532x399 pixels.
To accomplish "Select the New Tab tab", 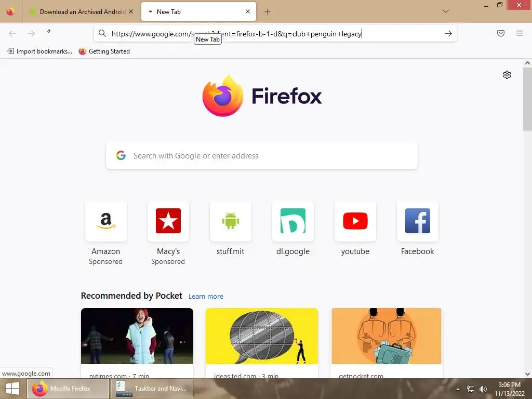I will pyautogui.click(x=198, y=12).
